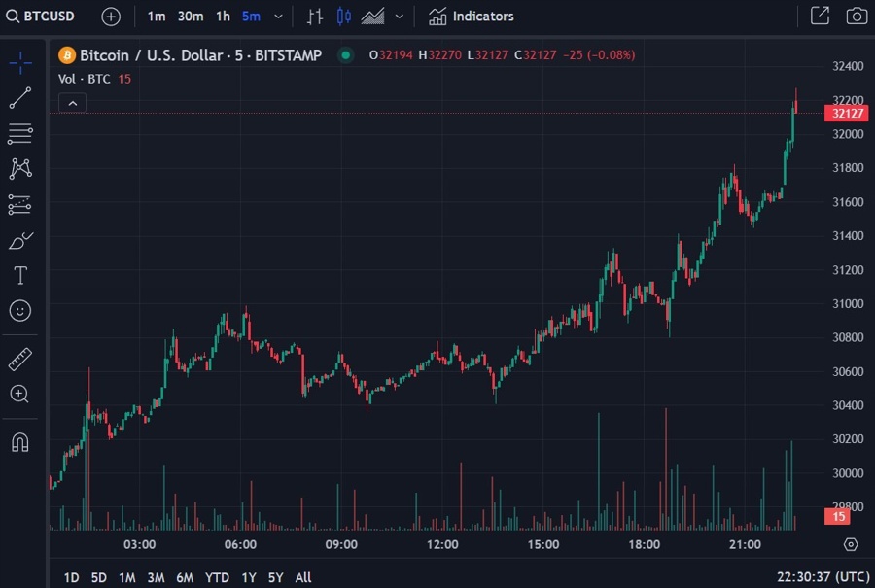Set the range to All

[303, 577]
